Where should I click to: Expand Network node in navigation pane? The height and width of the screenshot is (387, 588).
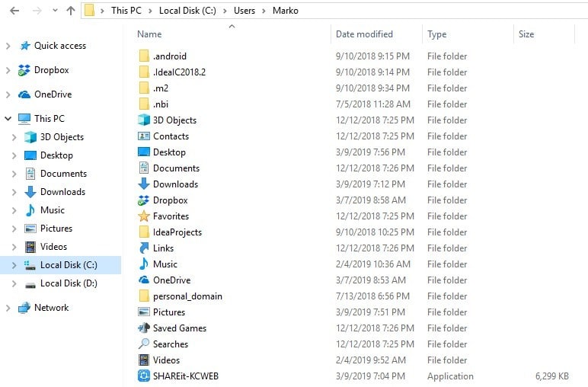point(8,308)
